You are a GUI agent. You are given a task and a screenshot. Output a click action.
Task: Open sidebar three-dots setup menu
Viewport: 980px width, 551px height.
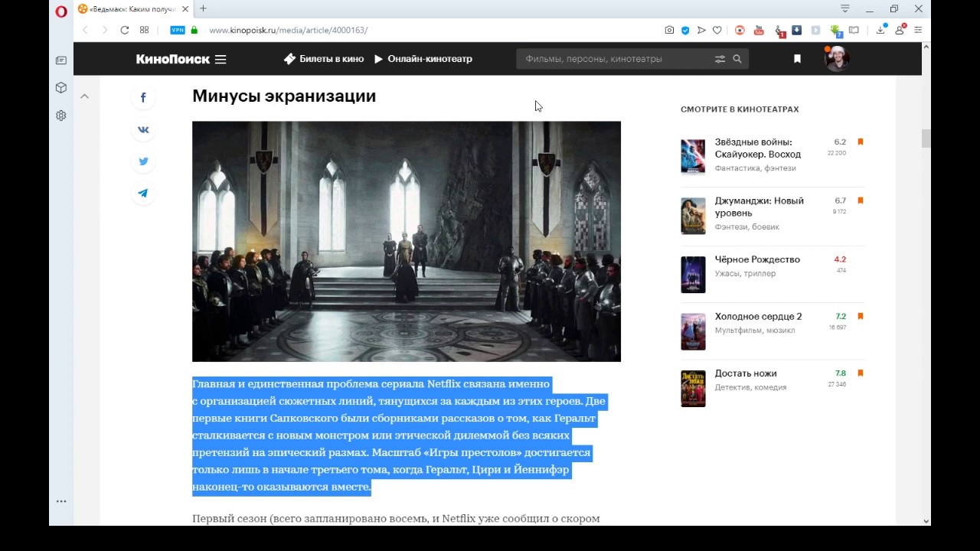pos(61,501)
